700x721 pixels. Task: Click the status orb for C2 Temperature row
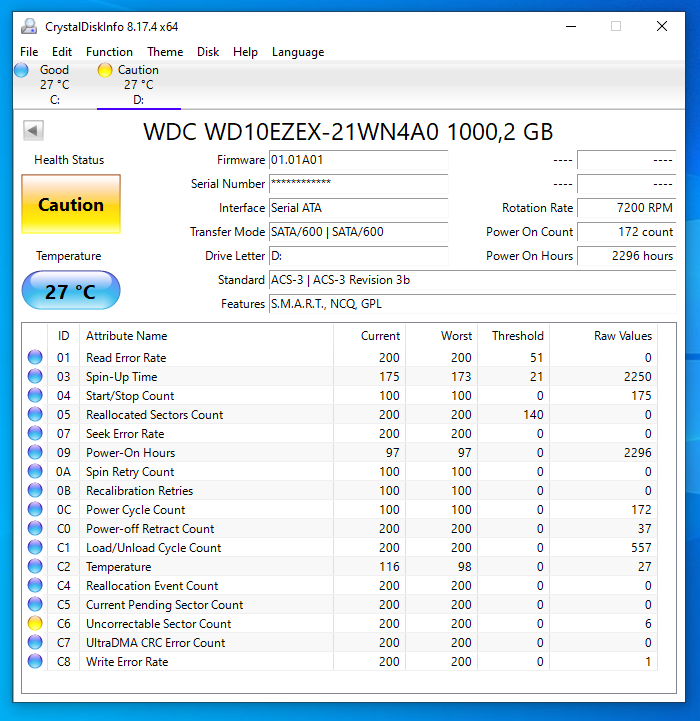coord(35,566)
